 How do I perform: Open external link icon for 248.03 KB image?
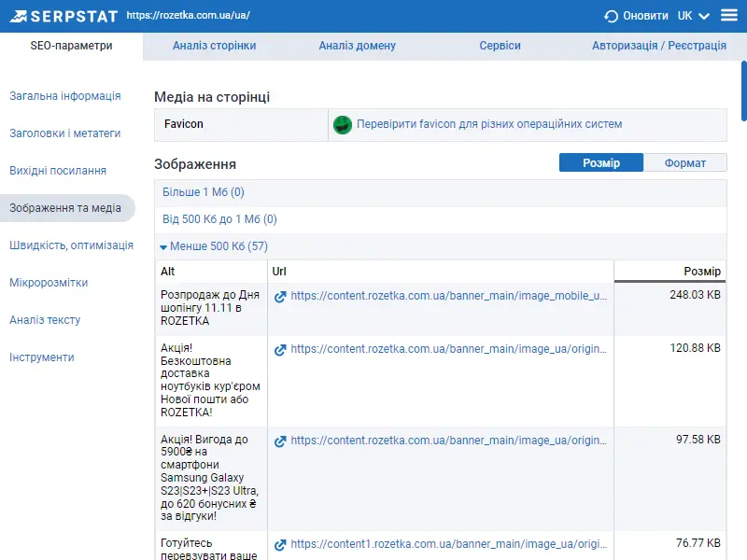tap(280, 297)
